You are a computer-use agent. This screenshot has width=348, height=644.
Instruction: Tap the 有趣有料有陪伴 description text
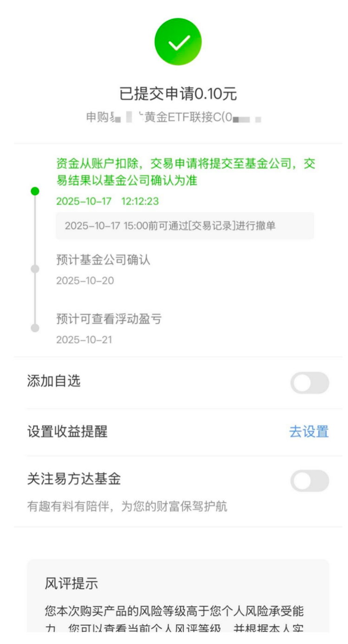point(127,506)
